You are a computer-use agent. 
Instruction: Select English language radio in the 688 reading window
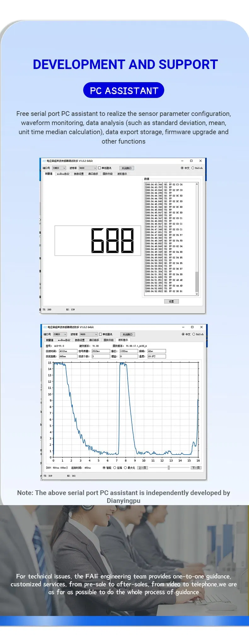click(193, 168)
